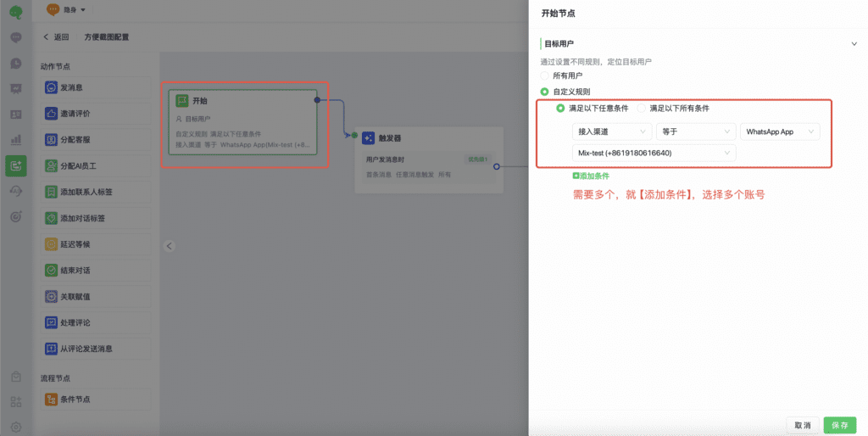868x436 pixels.
Task: Select the 自定义规则 radio option
Action: tap(545, 92)
